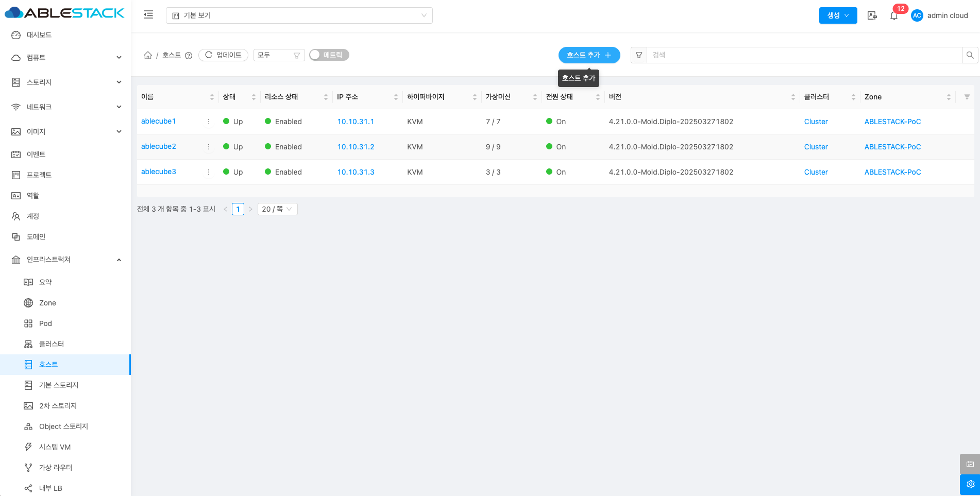
Task: Sort table by 가상머신 column
Action: click(x=535, y=97)
